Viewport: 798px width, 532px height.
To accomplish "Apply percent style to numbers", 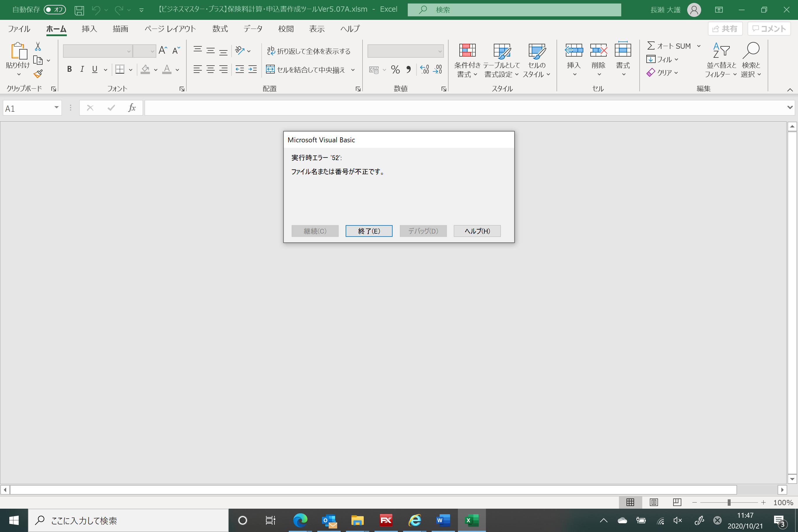I will (x=395, y=69).
